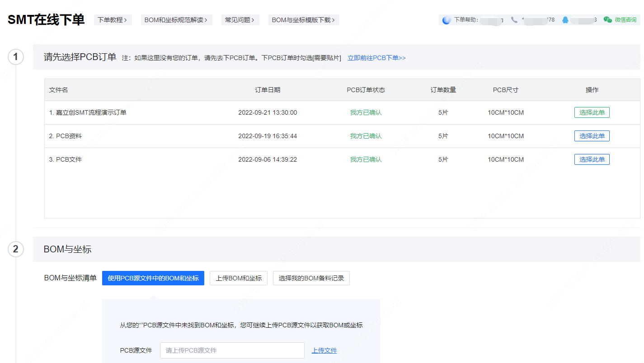Viewport: 644px width, 363px height.
Task: Open the 下单教程 guide
Action: 113,20
